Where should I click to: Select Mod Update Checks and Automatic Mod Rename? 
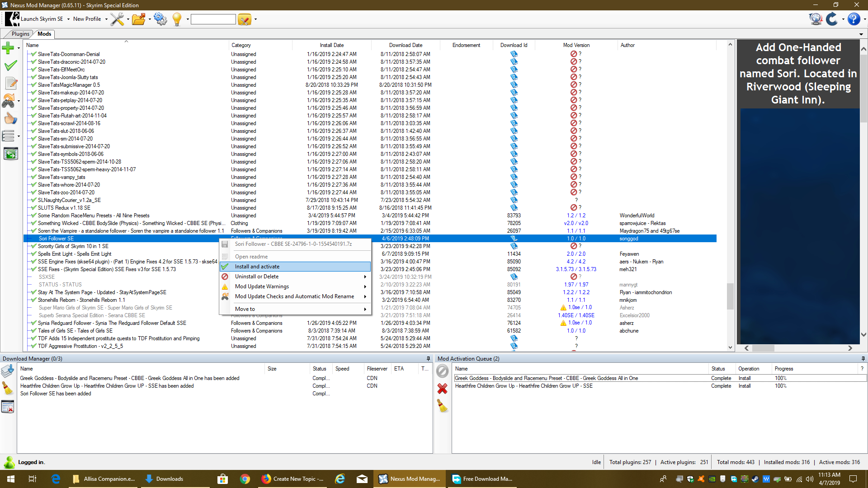click(295, 296)
